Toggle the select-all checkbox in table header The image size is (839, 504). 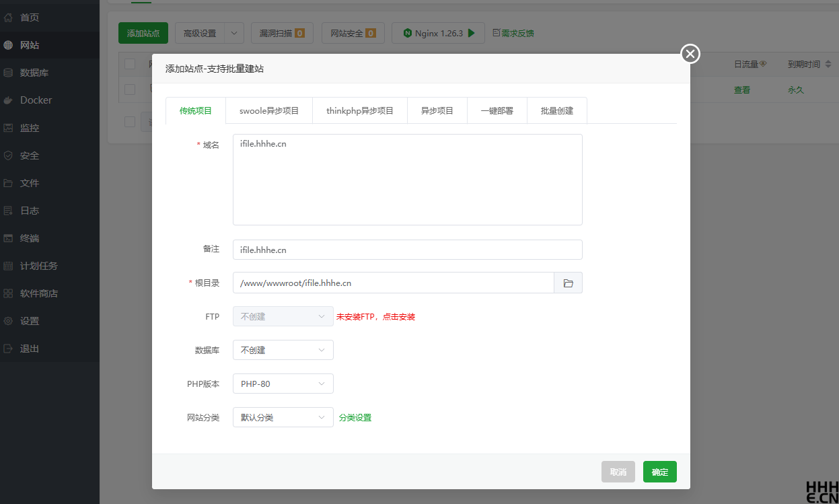pyautogui.click(x=130, y=64)
